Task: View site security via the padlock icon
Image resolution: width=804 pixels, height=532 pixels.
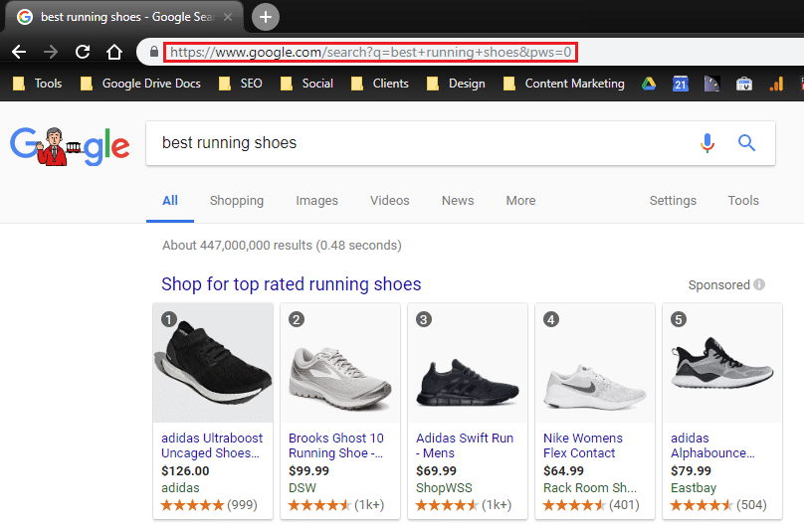Action: point(154,52)
